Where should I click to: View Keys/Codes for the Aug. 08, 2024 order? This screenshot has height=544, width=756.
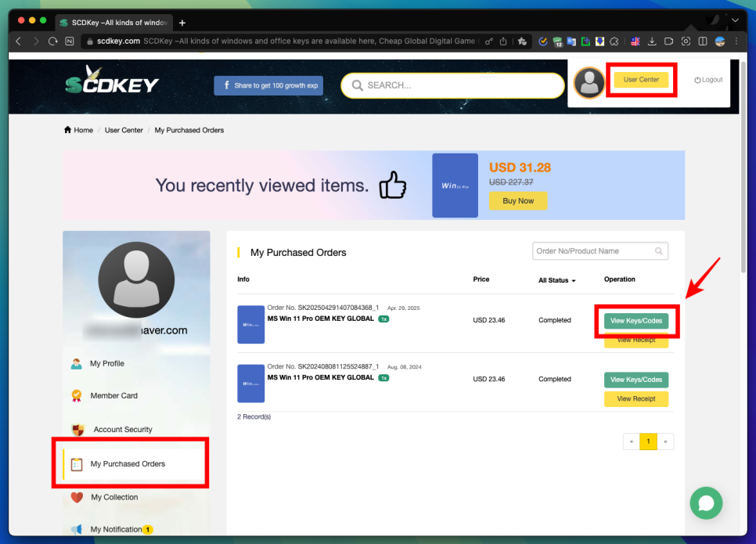tap(636, 380)
